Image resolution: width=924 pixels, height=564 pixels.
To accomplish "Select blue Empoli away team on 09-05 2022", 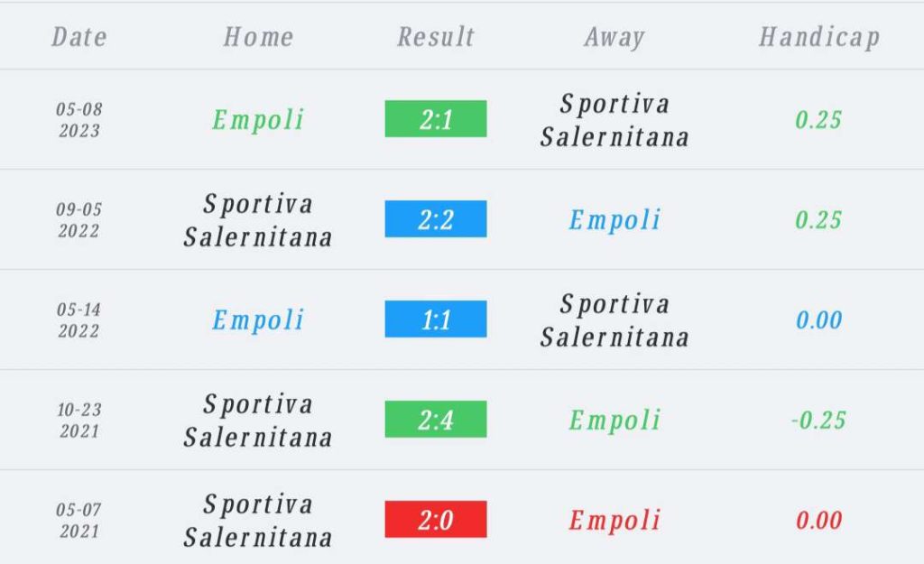I will tap(614, 220).
